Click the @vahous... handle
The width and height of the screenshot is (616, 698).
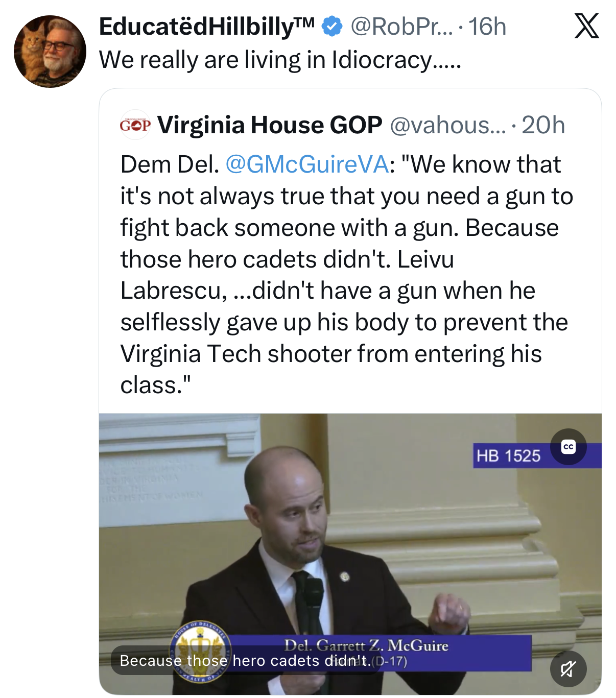pos(447,125)
